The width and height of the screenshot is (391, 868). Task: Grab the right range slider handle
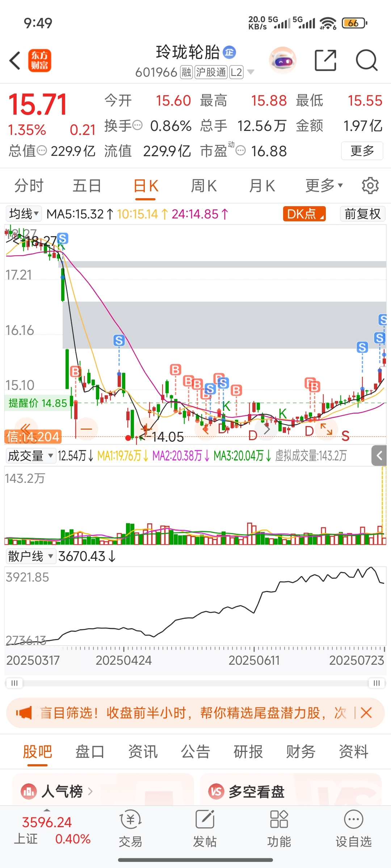pyautogui.click(x=377, y=683)
